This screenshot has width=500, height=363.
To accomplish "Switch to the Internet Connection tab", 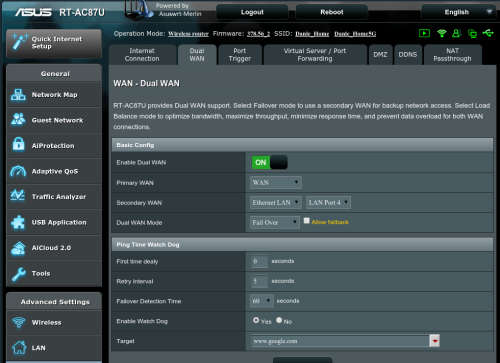I will click(143, 55).
